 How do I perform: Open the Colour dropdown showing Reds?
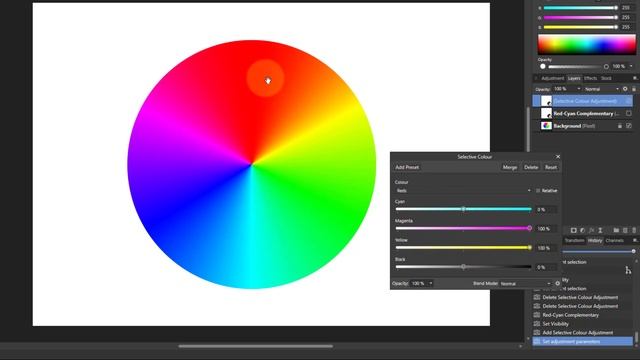(463, 191)
